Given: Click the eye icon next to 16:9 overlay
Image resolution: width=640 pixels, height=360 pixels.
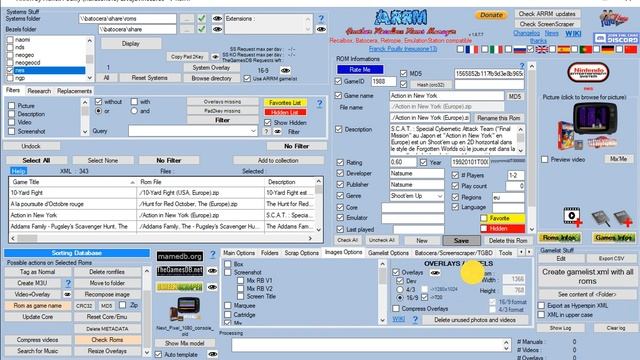Looking at the screenshot, I should pyautogui.click(x=285, y=70).
